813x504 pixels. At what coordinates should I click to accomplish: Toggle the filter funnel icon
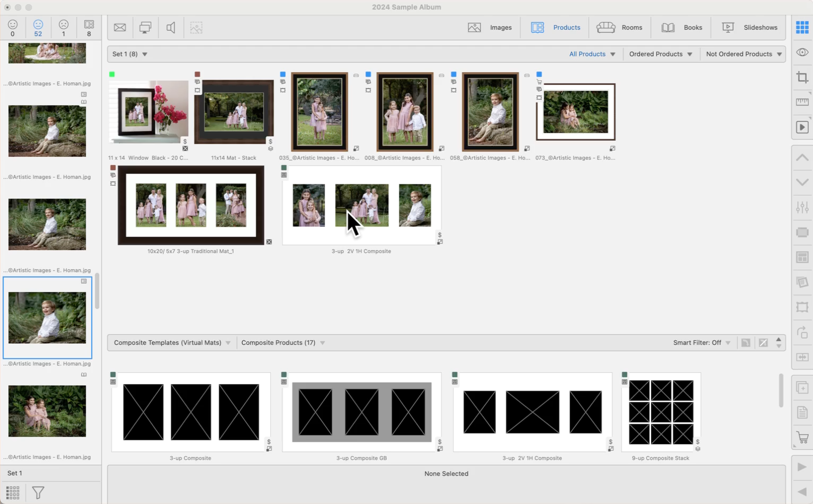coord(38,492)
